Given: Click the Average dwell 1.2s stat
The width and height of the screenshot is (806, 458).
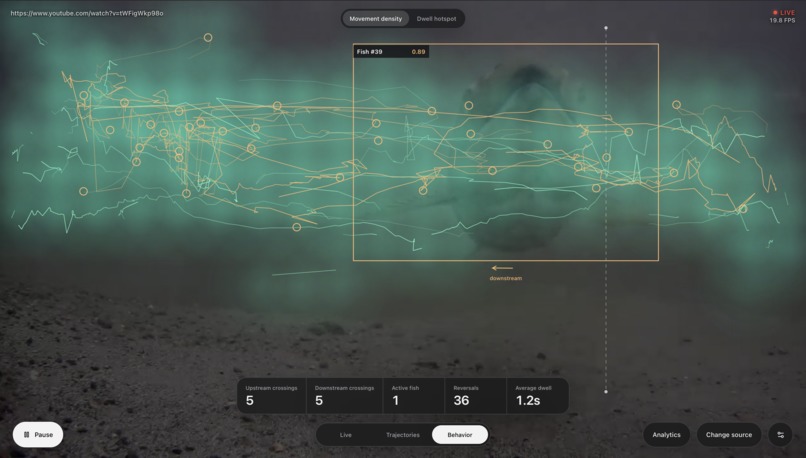Looking at the screenshot, I should 537,396.
